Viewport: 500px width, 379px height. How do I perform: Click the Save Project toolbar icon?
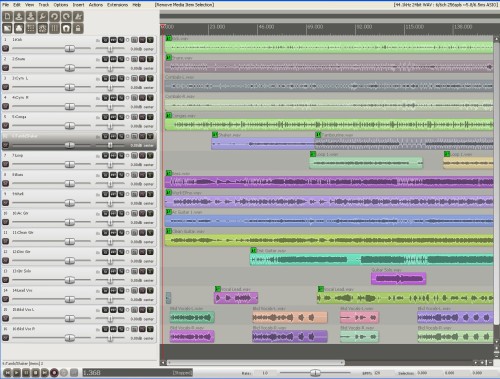pyautogui.click(x=31, y=16)
